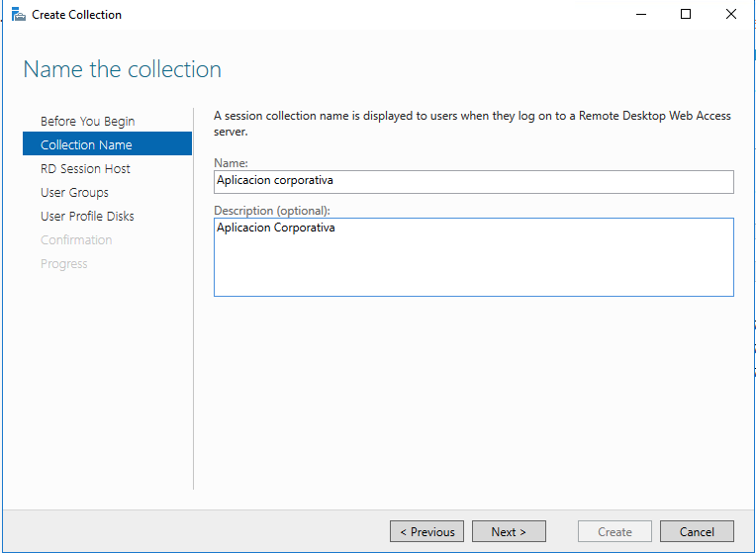Click the disabled Create button
756x553 pixels.
tap(614, 531)
